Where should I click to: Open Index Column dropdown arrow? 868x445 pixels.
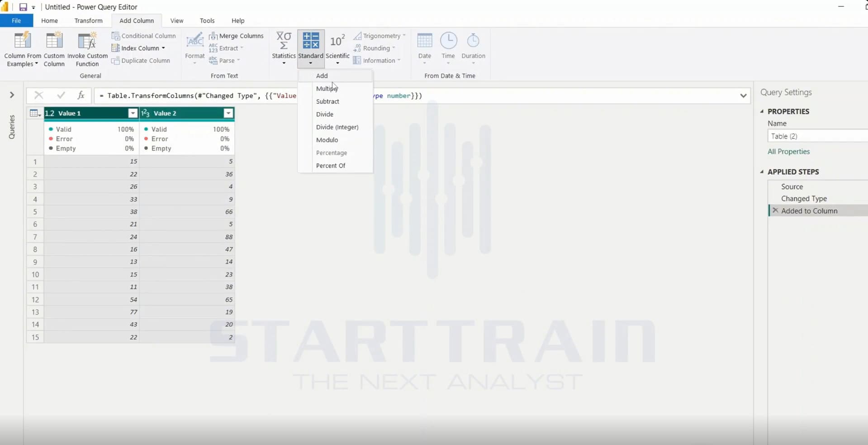[163, 48]
